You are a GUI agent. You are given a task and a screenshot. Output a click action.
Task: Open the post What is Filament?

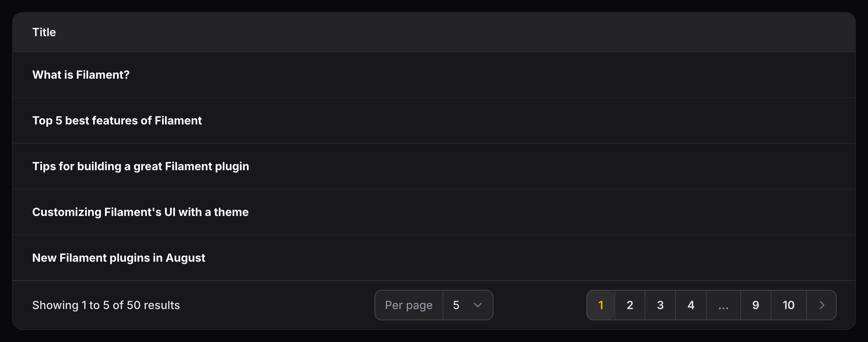coord(81,75)
